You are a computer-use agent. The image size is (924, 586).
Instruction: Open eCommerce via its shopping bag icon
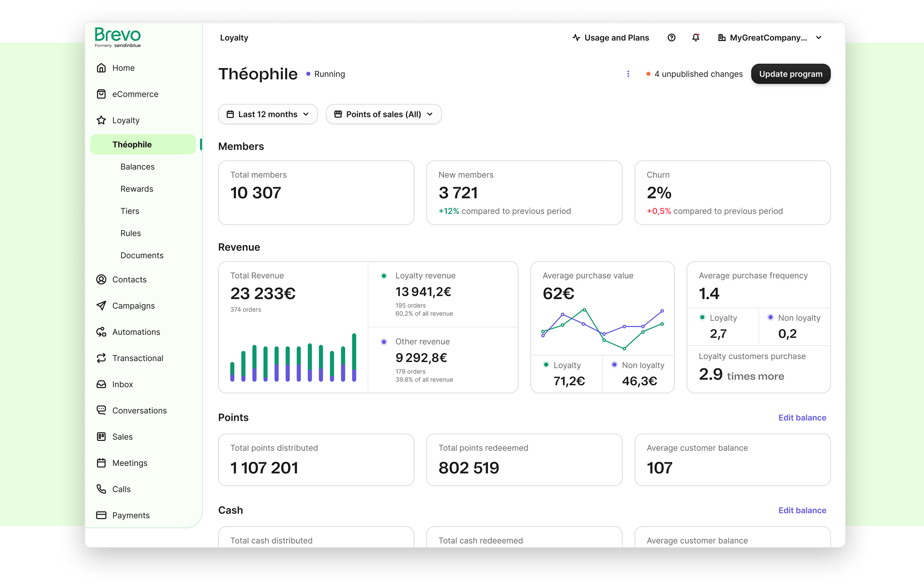101,94
